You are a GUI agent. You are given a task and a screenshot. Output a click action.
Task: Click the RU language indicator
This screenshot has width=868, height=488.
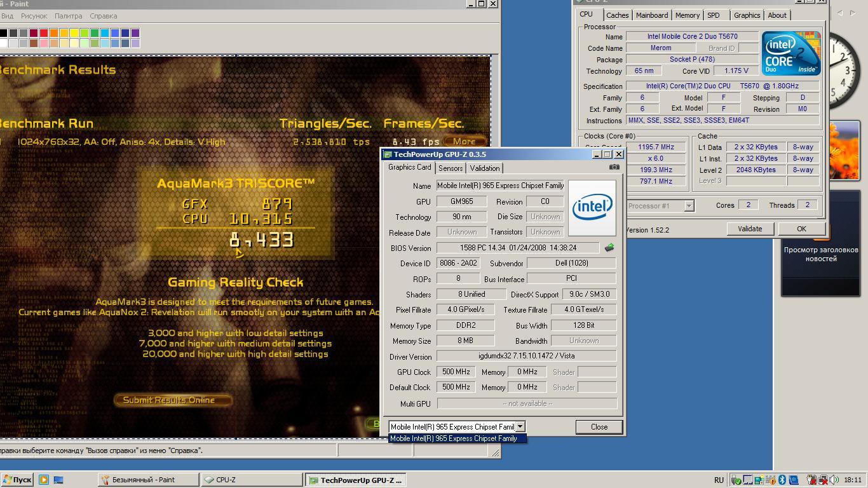pos(719,480)
